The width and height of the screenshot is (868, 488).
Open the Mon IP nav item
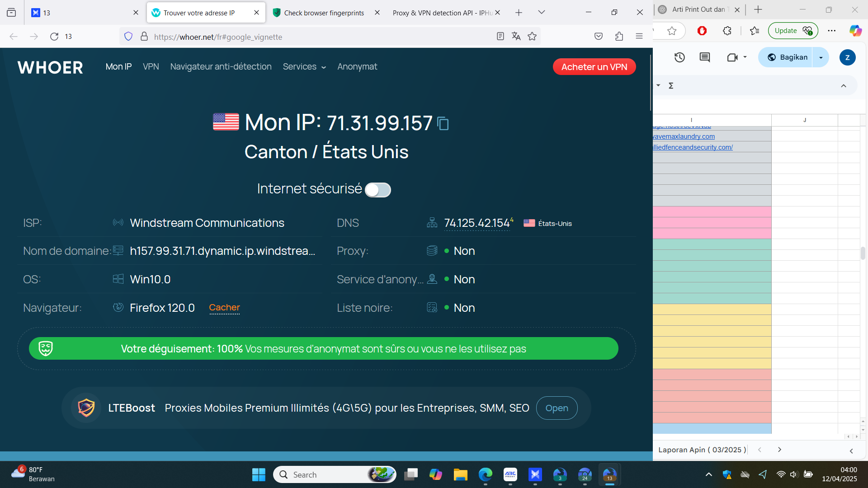[118, 66]
